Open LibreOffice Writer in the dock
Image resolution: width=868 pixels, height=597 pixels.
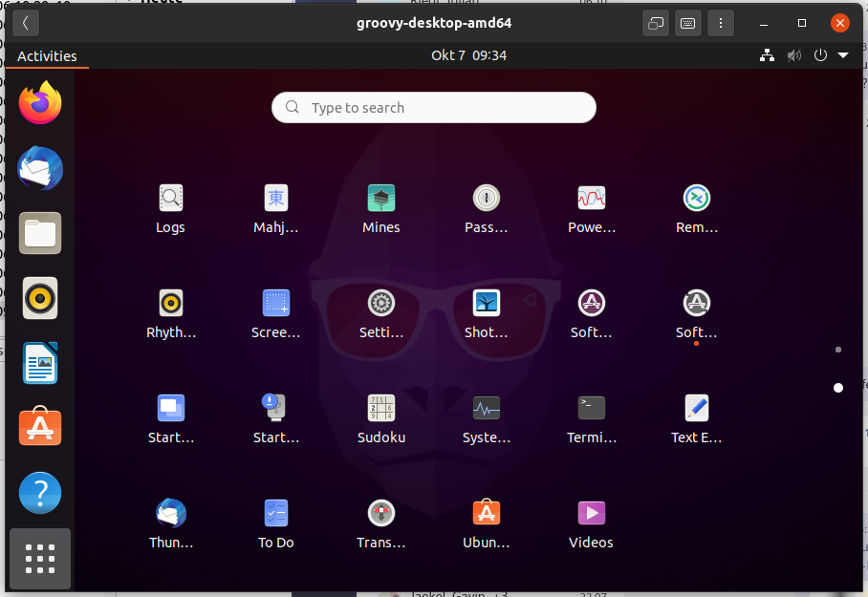40,363
